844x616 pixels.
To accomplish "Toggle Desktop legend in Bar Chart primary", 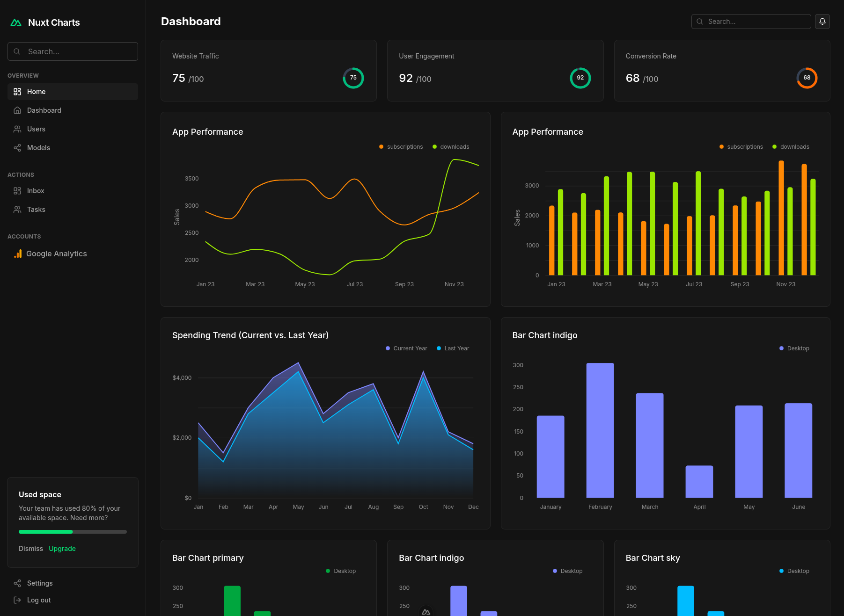I will (341, 571).
